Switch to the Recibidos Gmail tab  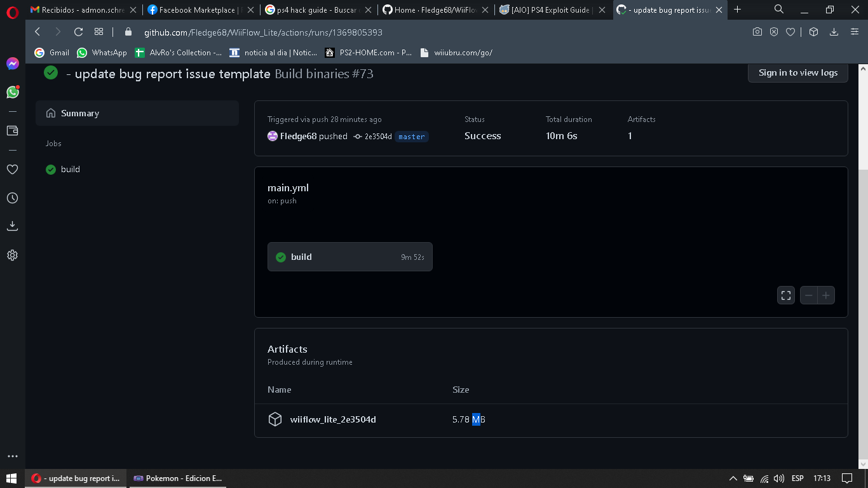click(83, 10)
